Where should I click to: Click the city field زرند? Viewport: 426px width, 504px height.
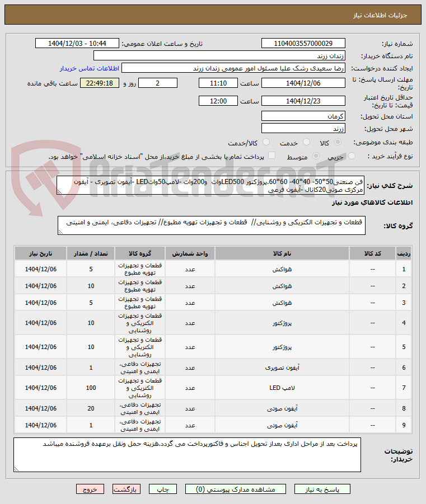303,129
